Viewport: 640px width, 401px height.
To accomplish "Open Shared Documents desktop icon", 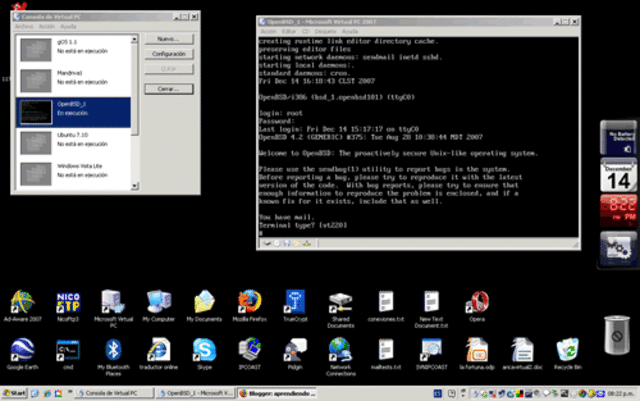I will 340,308.
